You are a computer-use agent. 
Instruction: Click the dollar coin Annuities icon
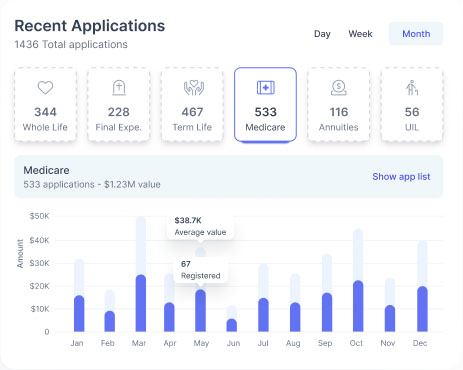pyautogui.click(x=339, y=88)
